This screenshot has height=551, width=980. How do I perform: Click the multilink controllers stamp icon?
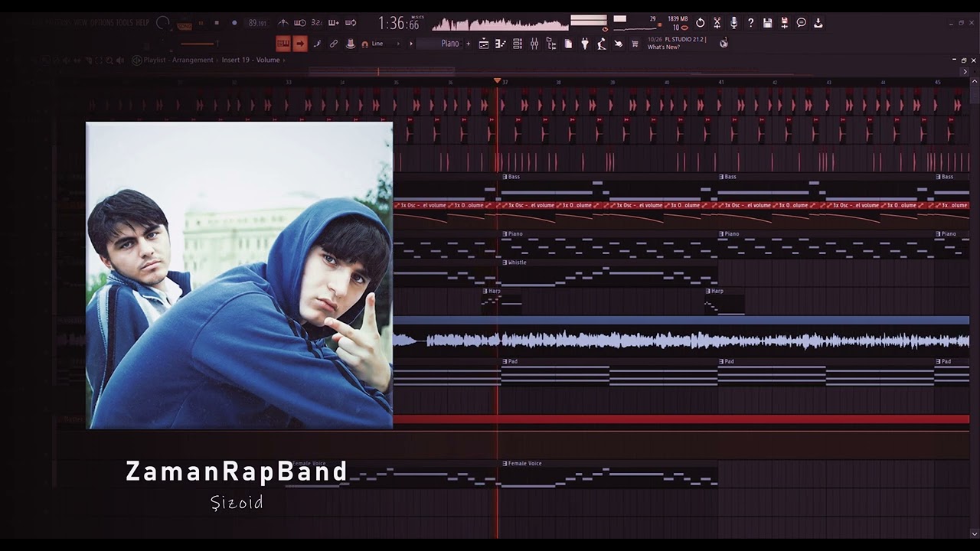350,44
